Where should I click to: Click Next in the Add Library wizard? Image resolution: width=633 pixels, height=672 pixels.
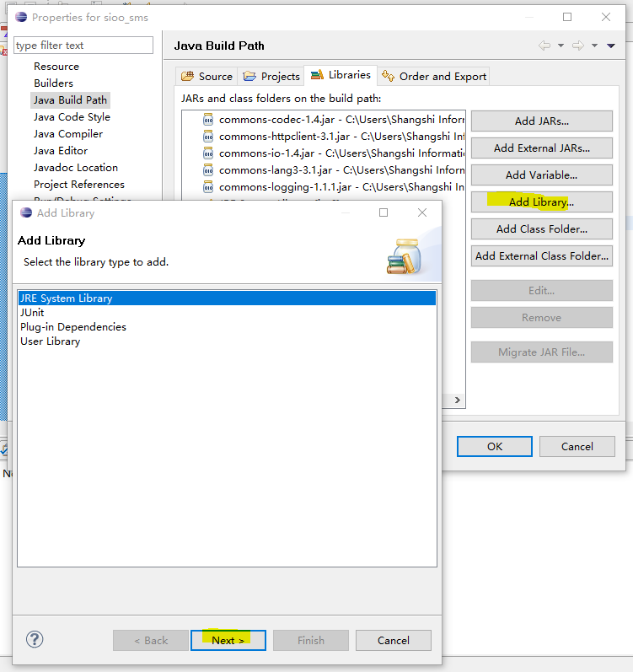click(228, 640)
